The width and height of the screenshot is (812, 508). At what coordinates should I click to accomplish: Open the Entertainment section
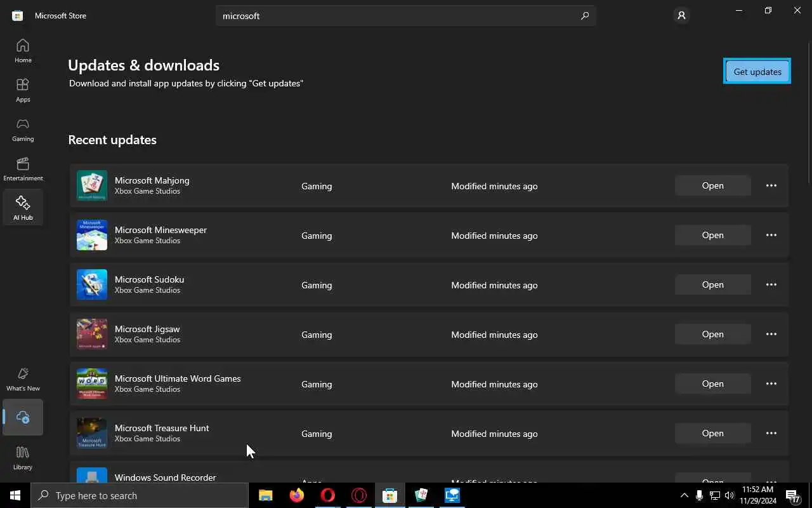(23, 169)
